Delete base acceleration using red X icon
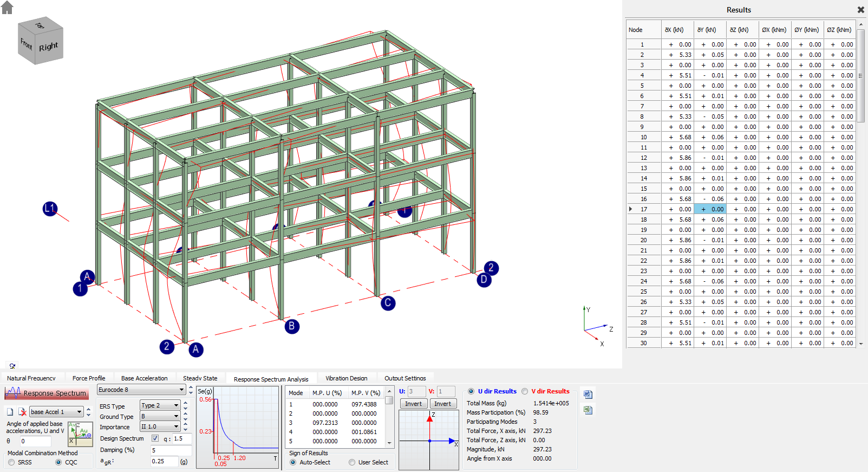The height and width of the screenshot is (472, 868). point(22,412)
